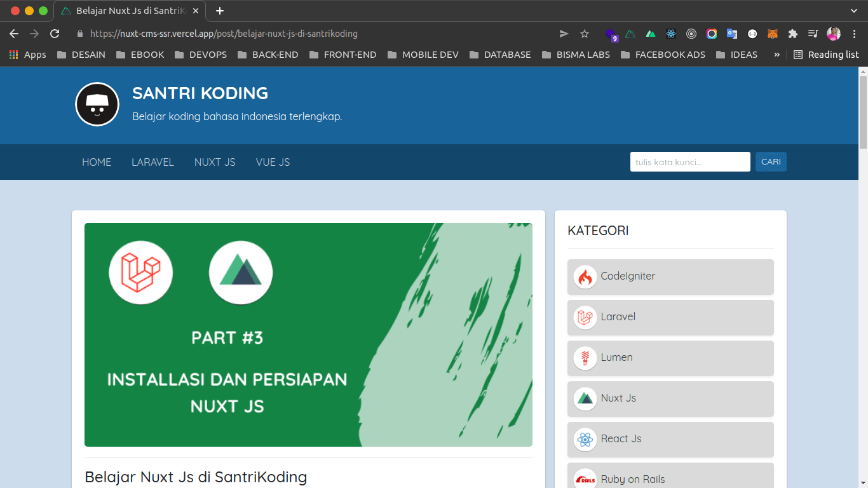
Task: Open the Extensions puzzle piece menu
Action: click(x=793, y=34)
